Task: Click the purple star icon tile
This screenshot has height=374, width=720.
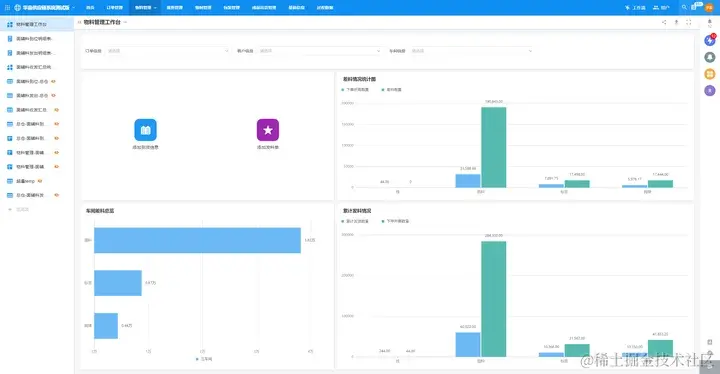Action: pyautogui.click(x=268, y=130)
